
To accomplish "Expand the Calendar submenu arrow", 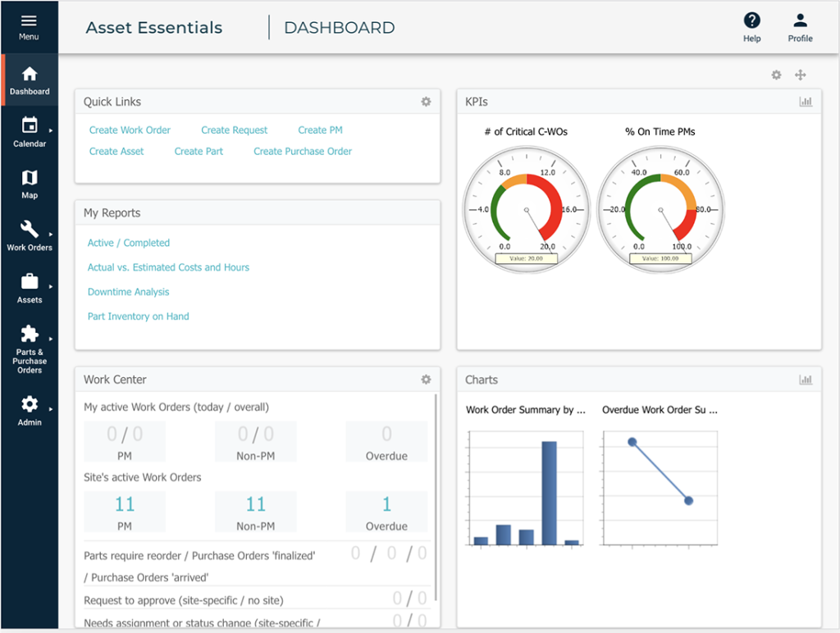I will 51,130.
